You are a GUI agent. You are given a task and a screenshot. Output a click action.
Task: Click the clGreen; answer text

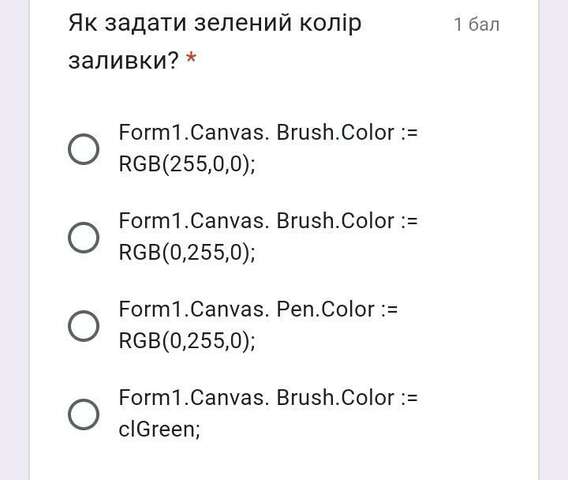tap(159, 429)
